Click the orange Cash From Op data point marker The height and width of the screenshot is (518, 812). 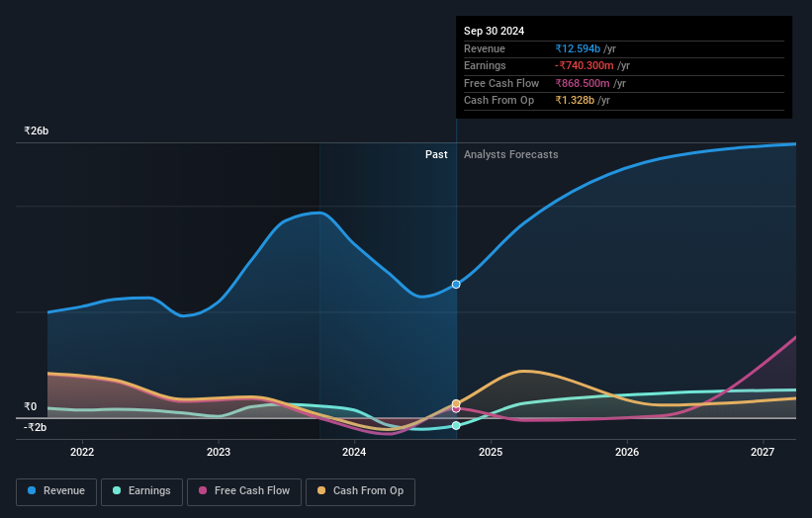click(x=456, y=403)
